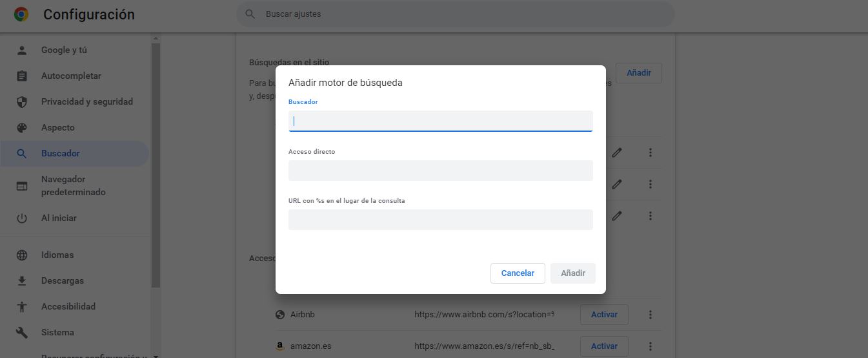Image resolution: width=868 pixels, height=358 pixels.
Task: Open more options menu for Airbnb
Action: pyautogui.click(x=651, y=315)
